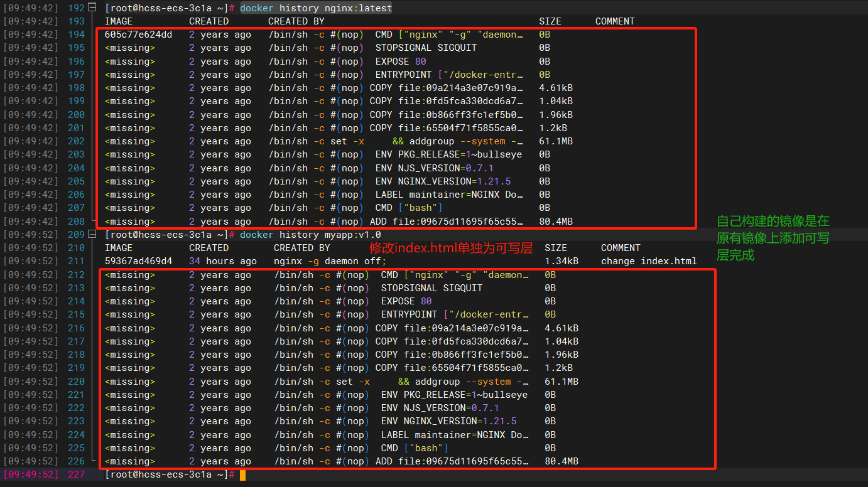
Task: Collapse the fold at line 192
Action: tap(92, 8)
